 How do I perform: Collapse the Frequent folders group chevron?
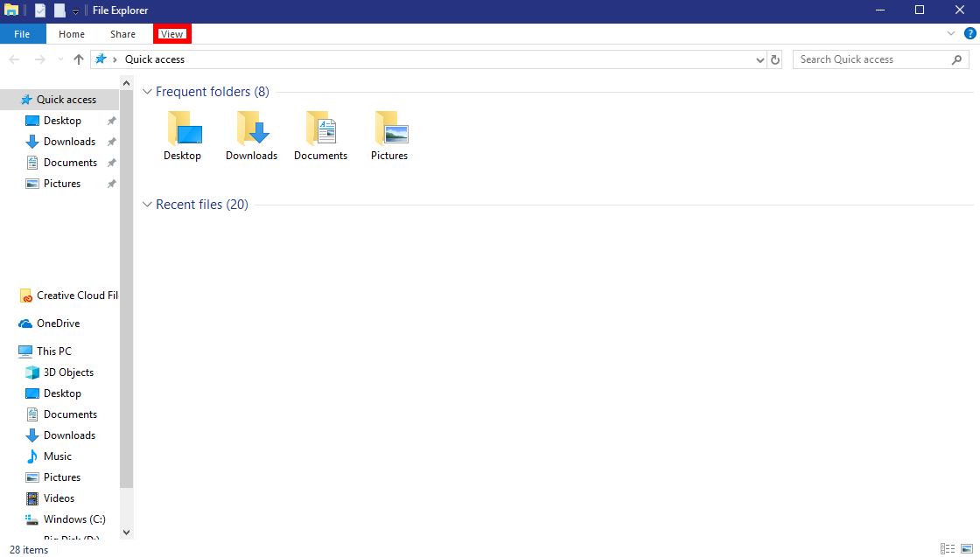coord(148,92)
